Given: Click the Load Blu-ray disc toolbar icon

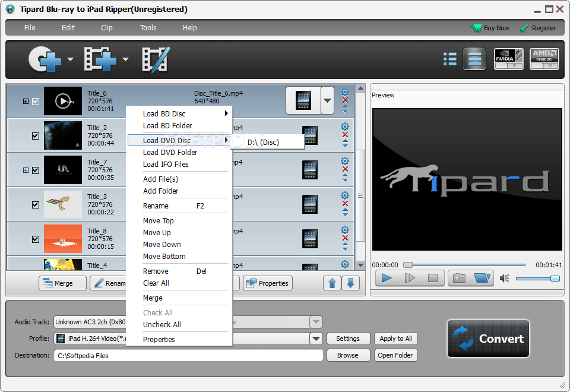Looking at the screenshot, I should [45, 59].
